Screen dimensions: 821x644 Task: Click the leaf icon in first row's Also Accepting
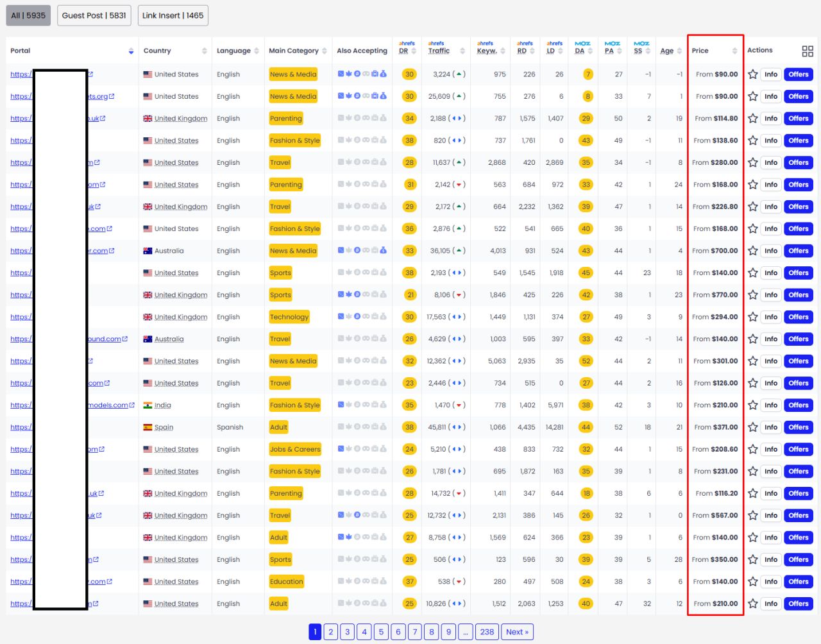tap(349, 74)
